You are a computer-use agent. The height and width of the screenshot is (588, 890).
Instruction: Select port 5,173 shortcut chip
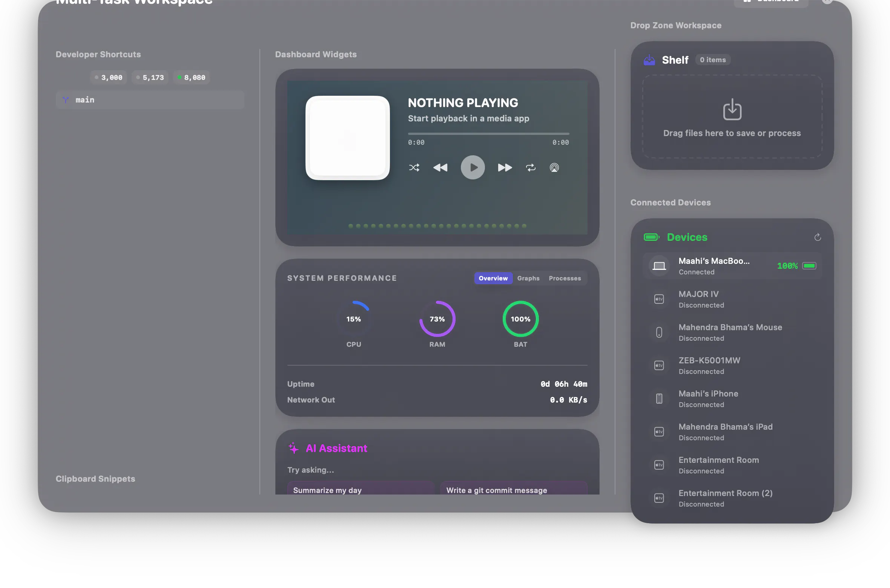[150, 78]
